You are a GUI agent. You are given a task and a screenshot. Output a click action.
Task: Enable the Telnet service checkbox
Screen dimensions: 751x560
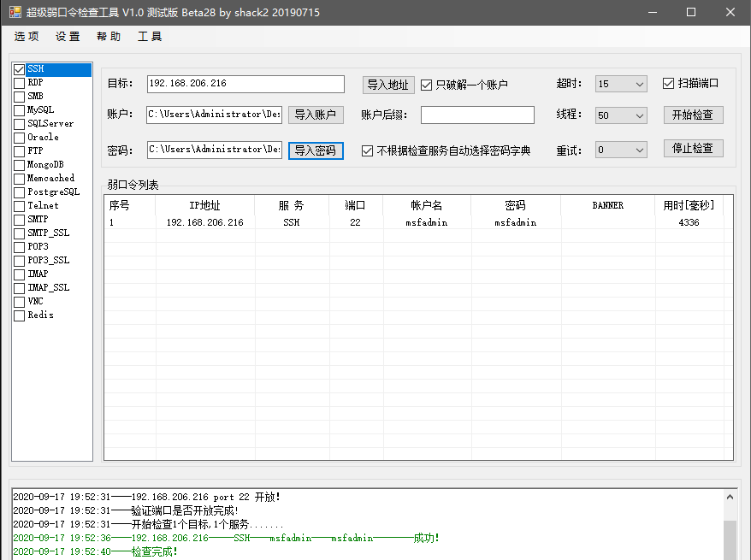(x=19, y=206)
